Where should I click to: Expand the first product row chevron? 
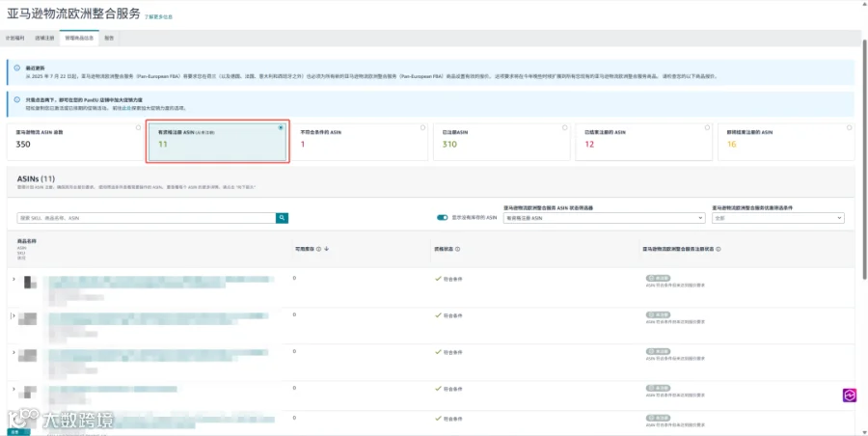coord(14,279)
